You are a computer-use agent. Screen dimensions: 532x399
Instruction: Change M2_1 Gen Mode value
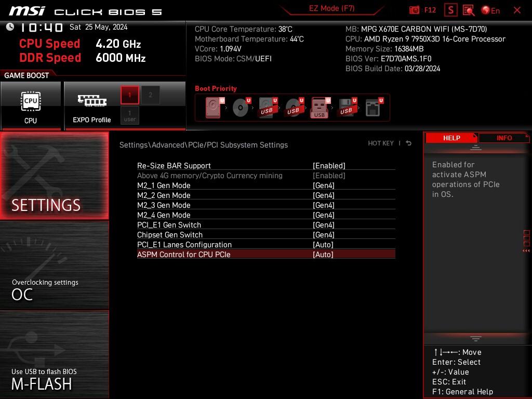click(x=323, y=185)
